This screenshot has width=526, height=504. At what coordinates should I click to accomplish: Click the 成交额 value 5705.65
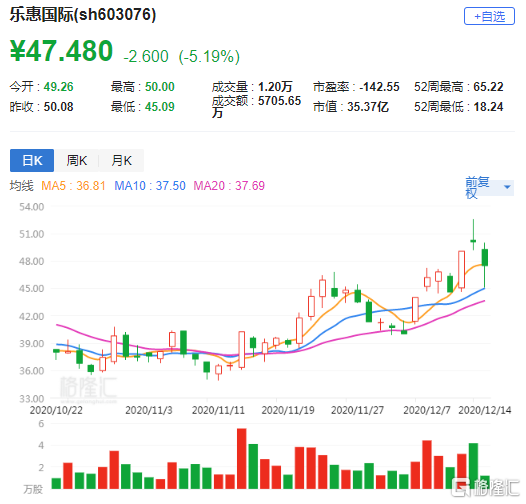(279, 101)
